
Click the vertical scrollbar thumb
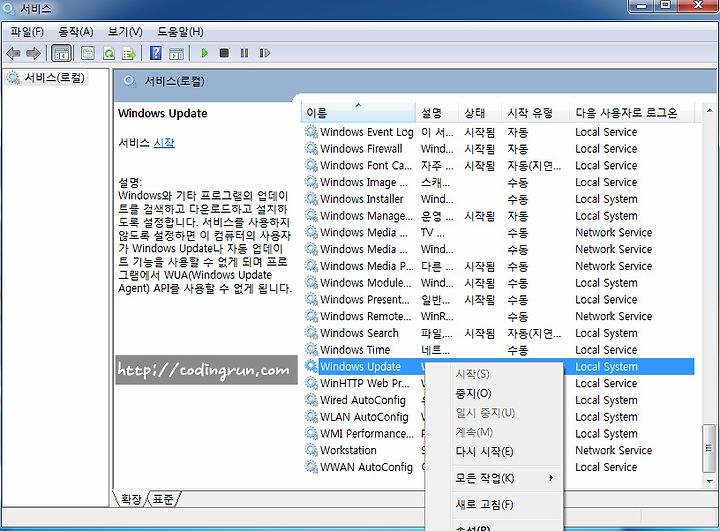point(709,448)
